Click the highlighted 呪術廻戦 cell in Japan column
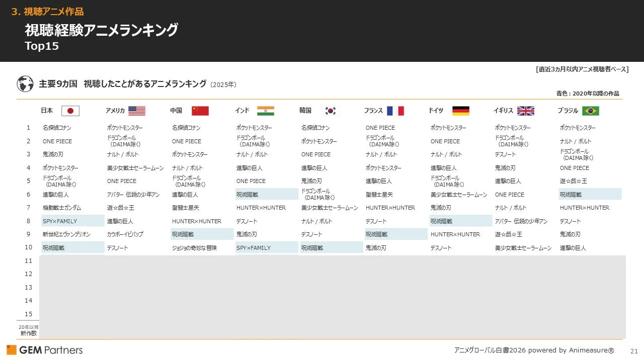 [72, 247]
